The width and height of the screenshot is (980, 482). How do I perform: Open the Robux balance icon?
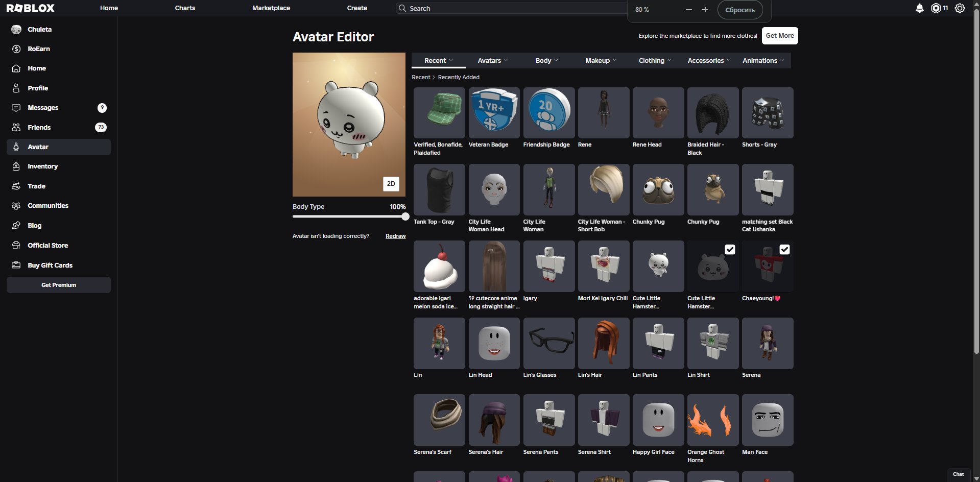936,8
